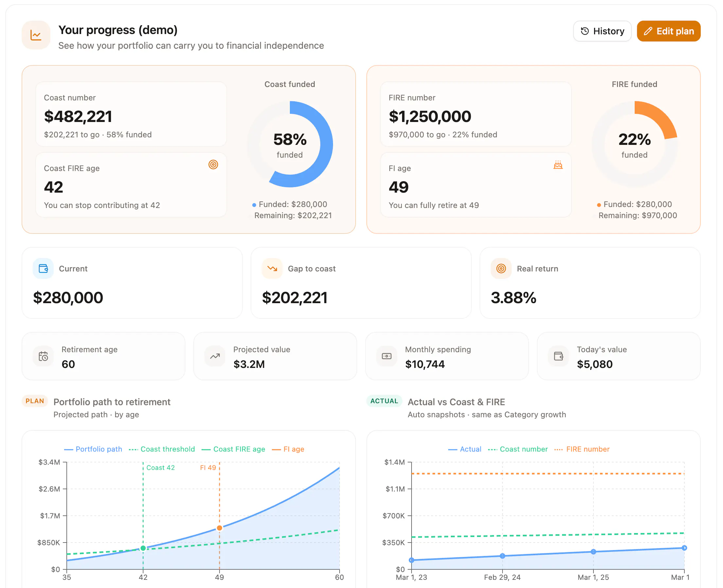The image size is (723, 588).
Task: Click the upward trend icon for Projected value
Action: 215,356
